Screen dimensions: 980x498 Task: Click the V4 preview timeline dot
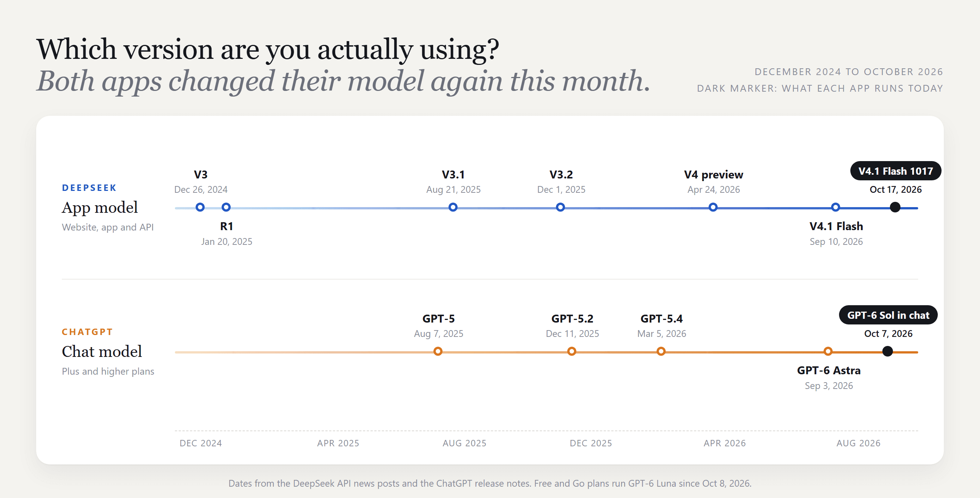coord(713,207)
